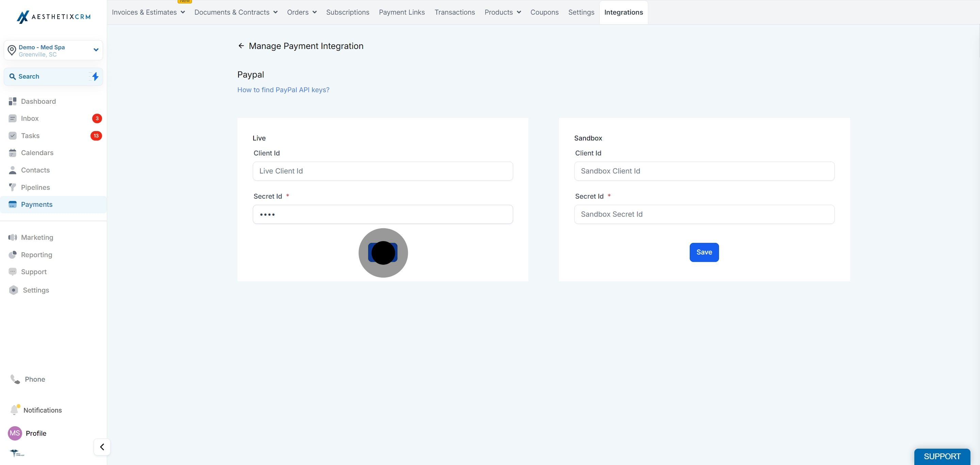Image resolution: width=980 pixels, height=465 pixels.
Task: Open the Dashboard sidebar icon
Action: tap(13, 101)
